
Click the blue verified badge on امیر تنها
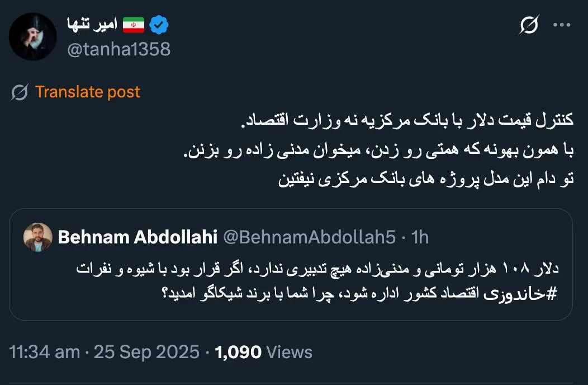click(x=159, y=24)
